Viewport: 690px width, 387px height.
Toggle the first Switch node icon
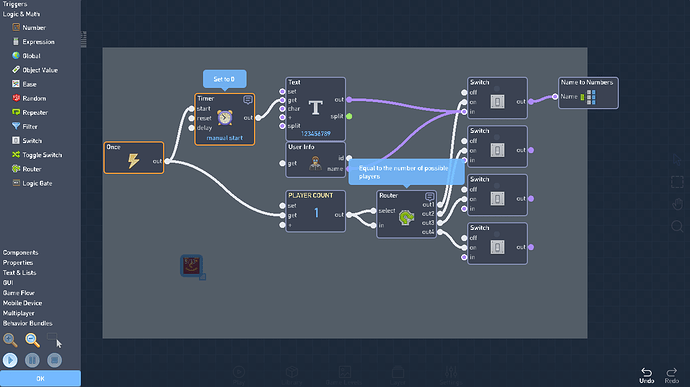(497, 102)
